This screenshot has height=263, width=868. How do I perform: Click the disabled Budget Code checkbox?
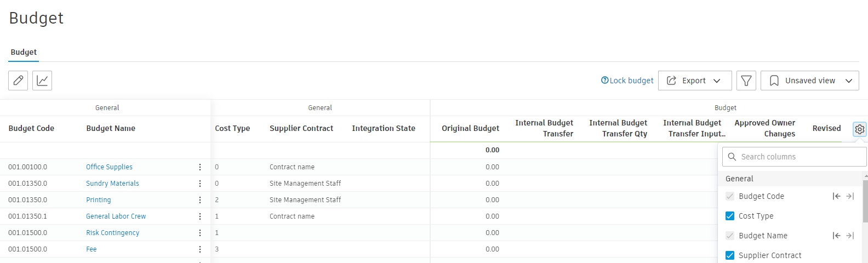tap(730, 196)
